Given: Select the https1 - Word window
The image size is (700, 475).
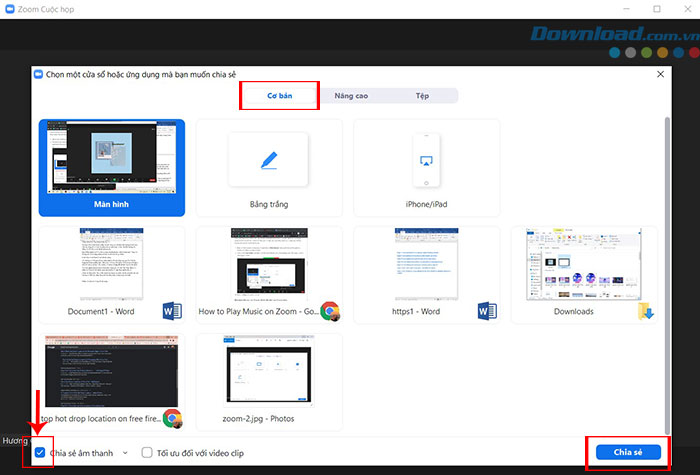Looking at the screenshot, I should [x=426, y=275].
